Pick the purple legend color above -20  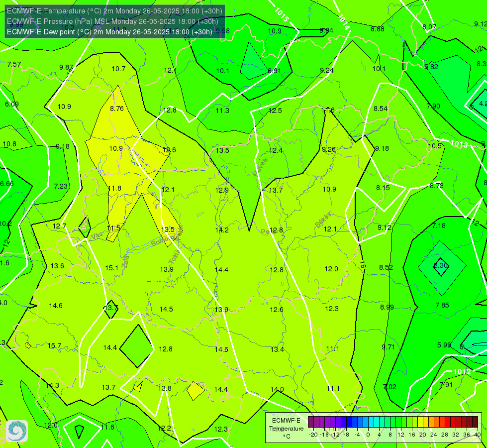pos(311,422)
